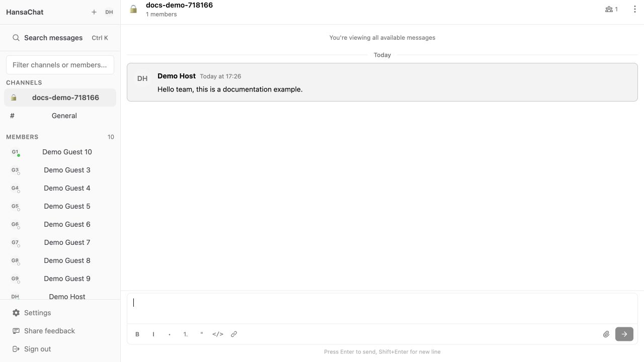This screenshot has width=644, height=362.
Task: Click the MEMBERS section heading
Action: tap(22, 137)
